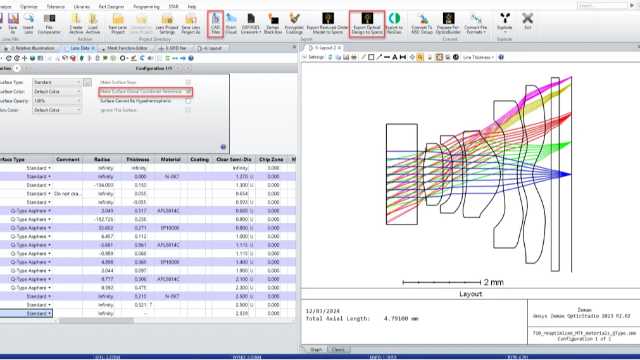Open the Surface Type dropdown
The width and height of the screenshot is (640, 360).
(57, 82)
